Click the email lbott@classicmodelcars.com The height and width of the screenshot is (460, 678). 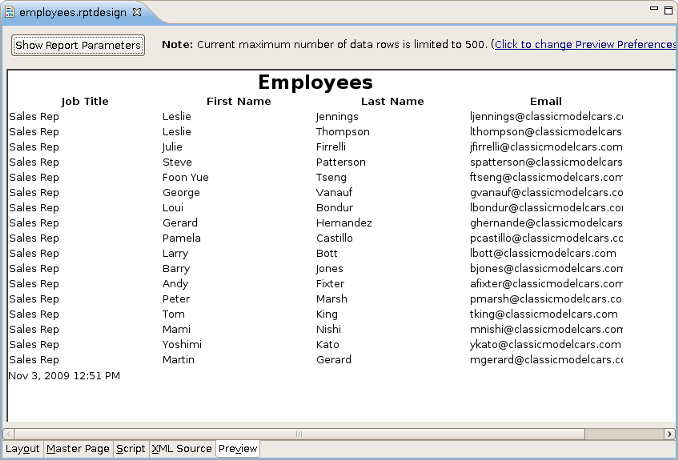pyautogui.click(x=543, y=253)
